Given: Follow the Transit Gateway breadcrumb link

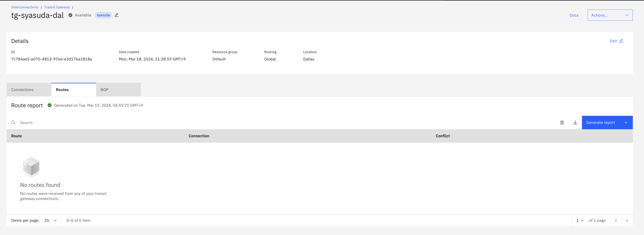Looking at the screenshot, I should click(x=57, y=7).
